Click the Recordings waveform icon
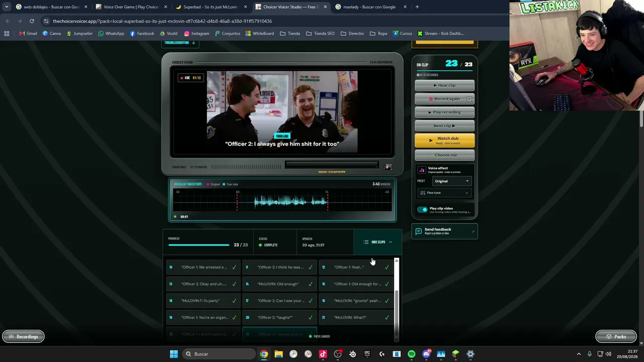Viewport: 644px width, 362px height. point(11,337)
